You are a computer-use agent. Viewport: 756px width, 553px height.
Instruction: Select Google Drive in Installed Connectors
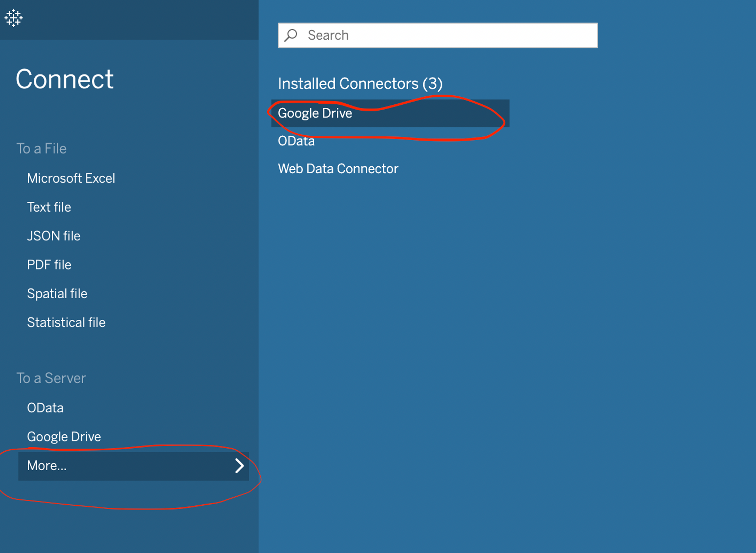click(x=315, y=113)
